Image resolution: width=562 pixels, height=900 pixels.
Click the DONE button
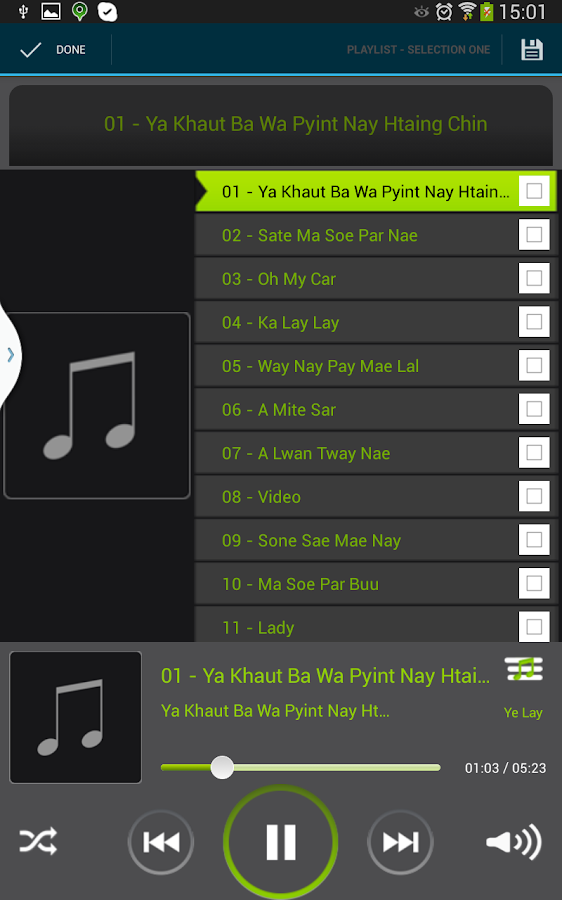point(53,50)
